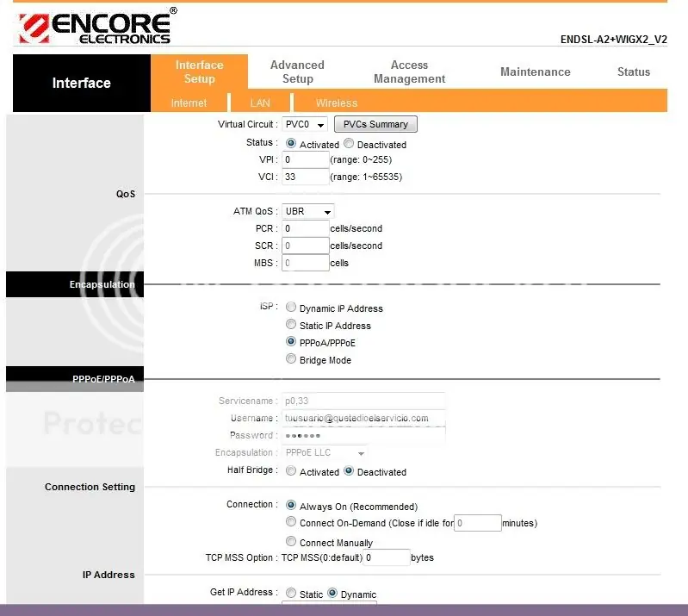Set Get IP Address to Static

pyautogui.click(x=290, y=593)
